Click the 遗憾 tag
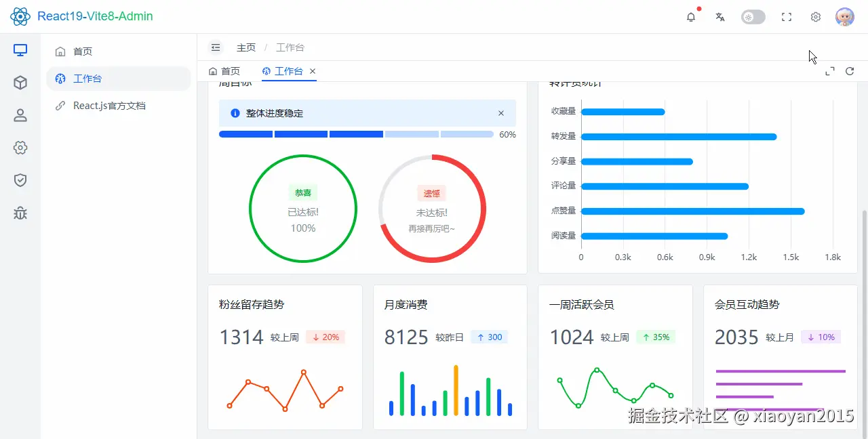Screen dimensions: 868x439 [x=432, y=193]
